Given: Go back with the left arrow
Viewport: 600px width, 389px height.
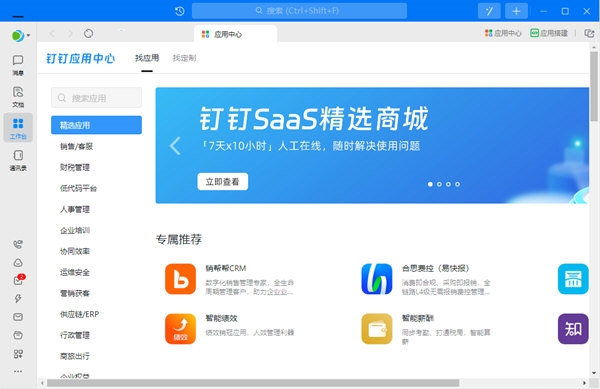Looking at the screenshot, I should pos(52,34).
